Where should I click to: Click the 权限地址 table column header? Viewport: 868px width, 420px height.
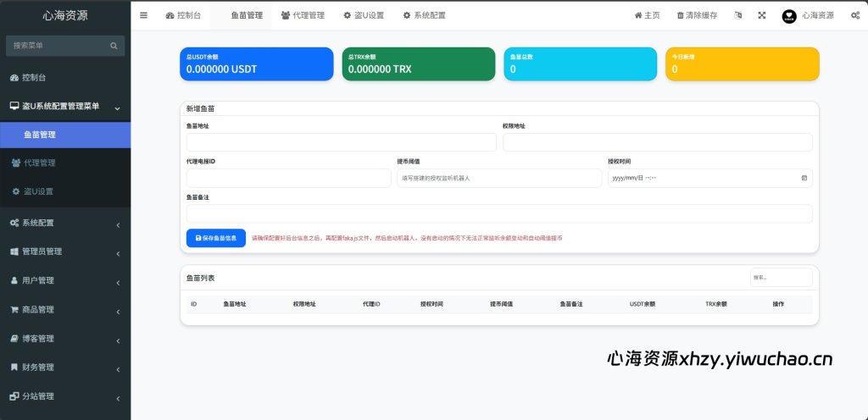[304, 305]
